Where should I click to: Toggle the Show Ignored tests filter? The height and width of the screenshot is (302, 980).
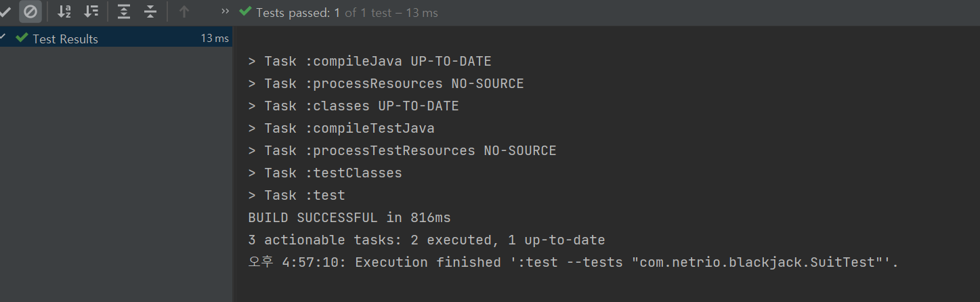(x=30, y=12)
